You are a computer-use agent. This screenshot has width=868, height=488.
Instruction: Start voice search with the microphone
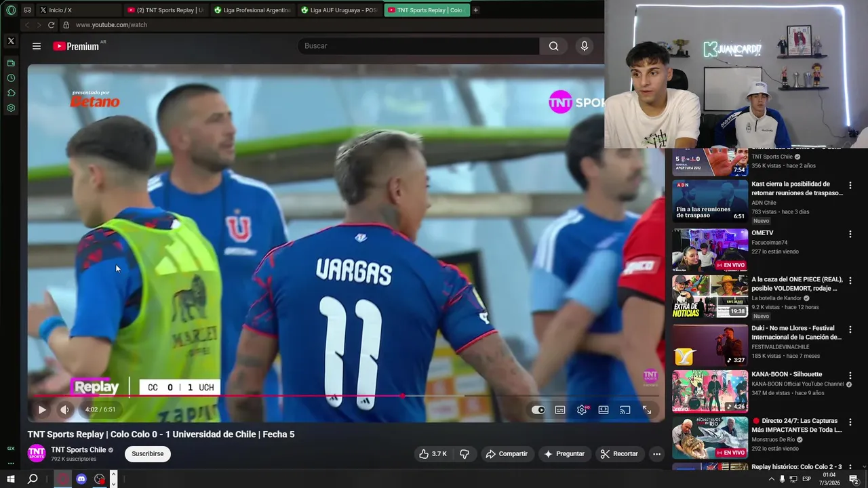[x=585, y=46]
